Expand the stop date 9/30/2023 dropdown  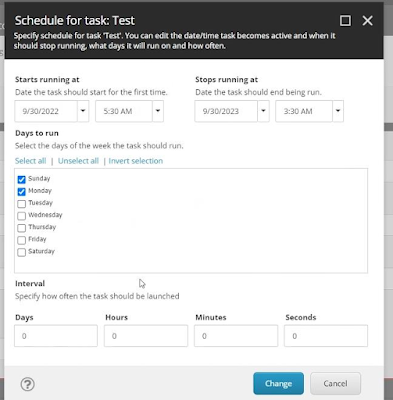263,111
